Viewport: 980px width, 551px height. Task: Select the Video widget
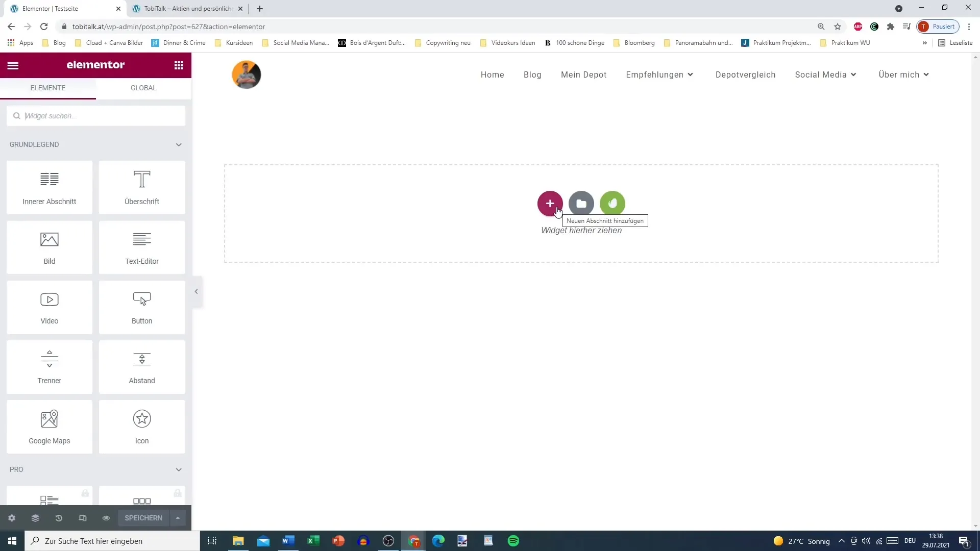[x=50, y=307]
